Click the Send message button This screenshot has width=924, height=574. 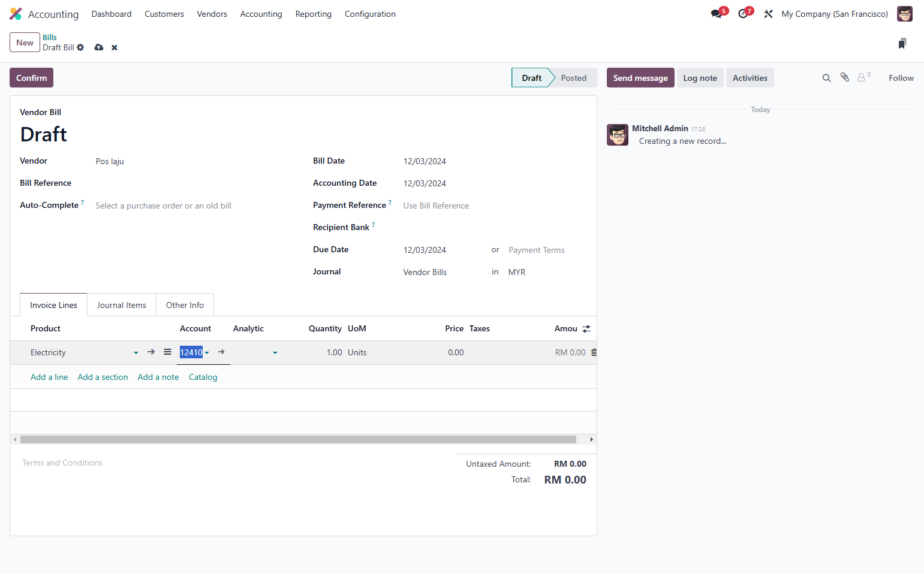point(640,78)
